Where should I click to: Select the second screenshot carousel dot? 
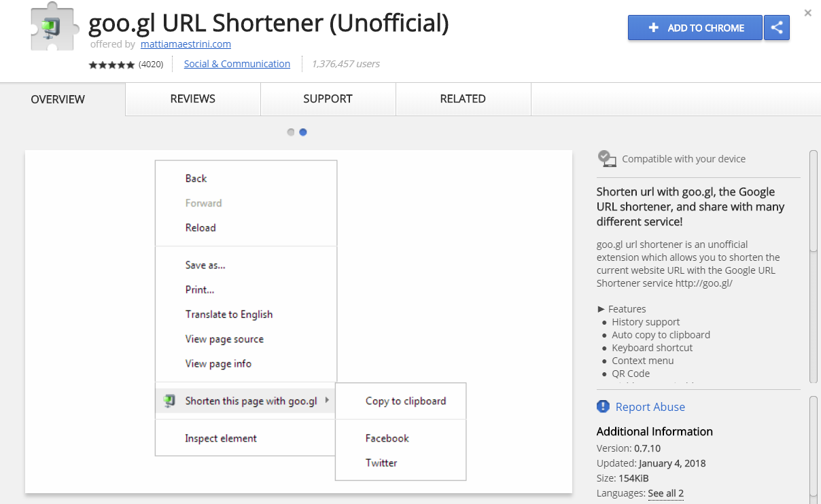(x=303, y=132)
